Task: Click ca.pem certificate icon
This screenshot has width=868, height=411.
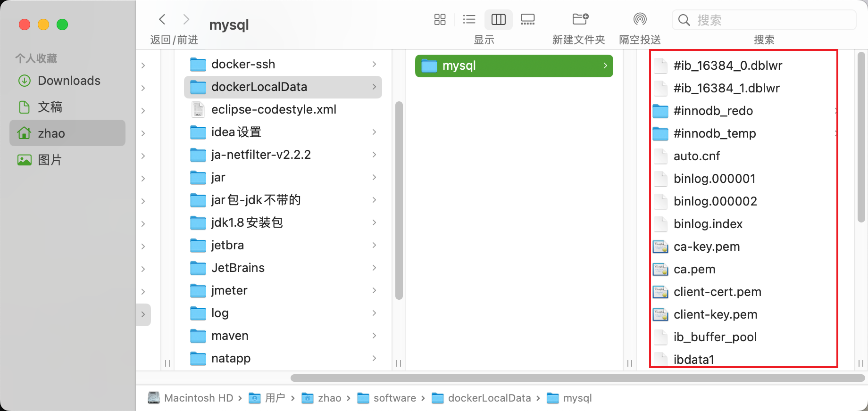Action: point(660,269)
